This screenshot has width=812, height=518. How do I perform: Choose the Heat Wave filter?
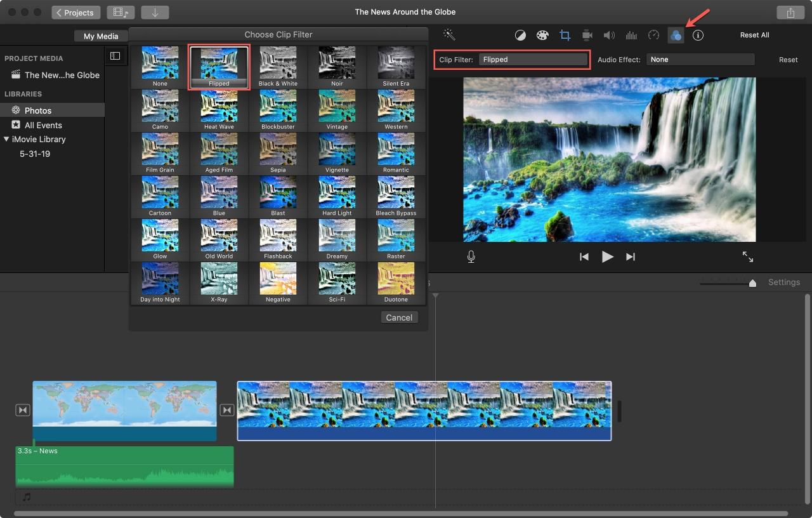[219, 110]
